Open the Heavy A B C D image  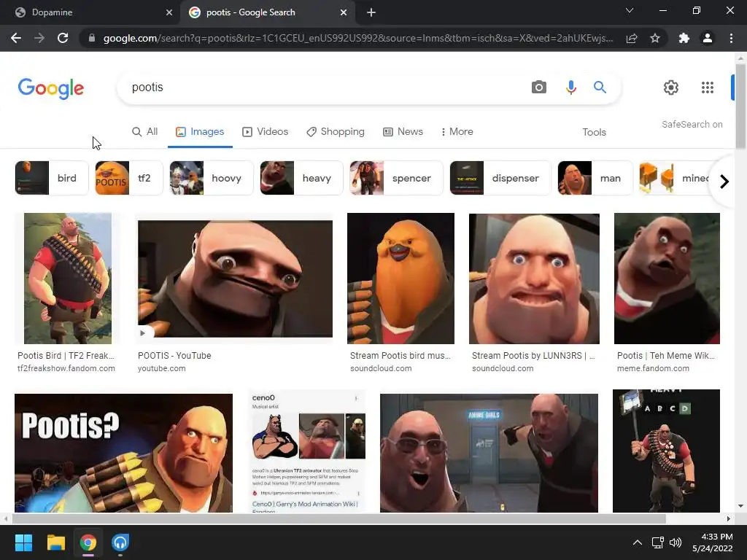click(666, 451)
